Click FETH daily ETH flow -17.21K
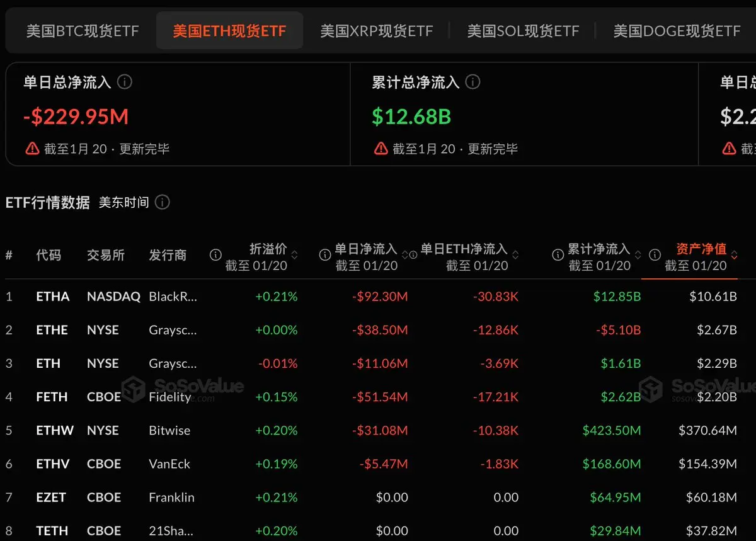The image size is (756, 541). (496, 397)
